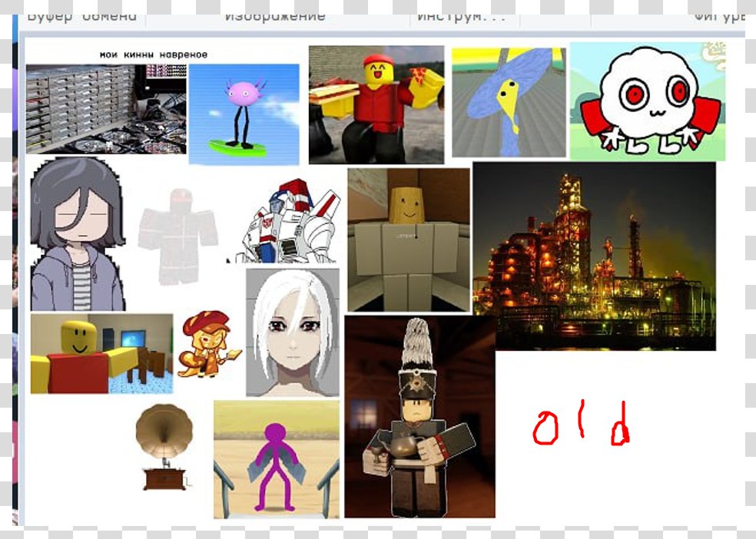Image resolution: width=756 pixels, height=539 pixels.
Task: Click the paper-bag-head Roblox character
Action: (409, 240)
